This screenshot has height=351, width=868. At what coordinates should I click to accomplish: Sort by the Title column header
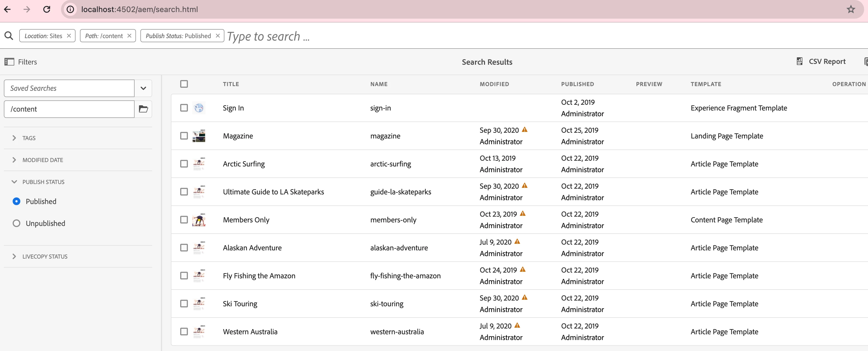coord(231,84)
